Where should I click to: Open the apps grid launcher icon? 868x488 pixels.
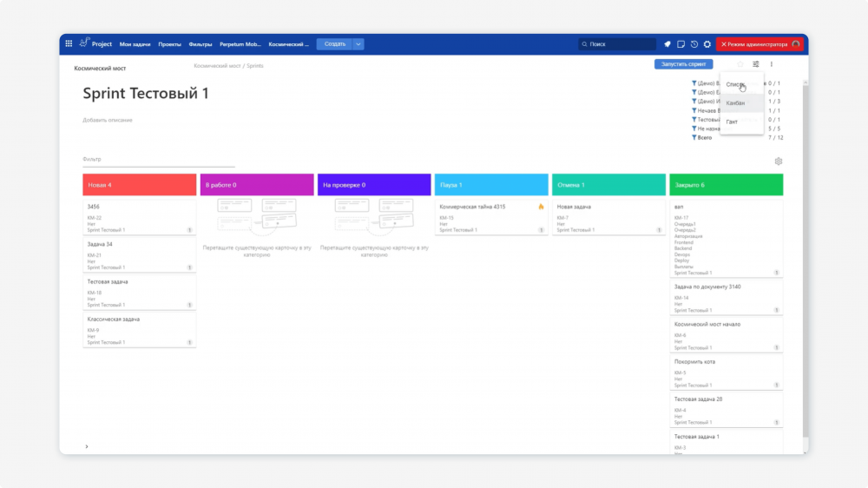[x=69, y=43]
